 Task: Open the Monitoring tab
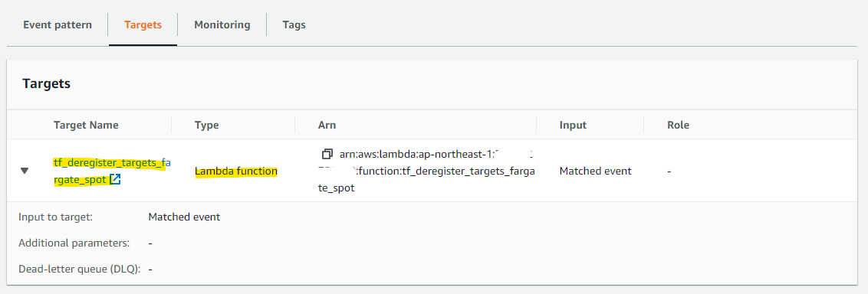(x=222, y=24)
